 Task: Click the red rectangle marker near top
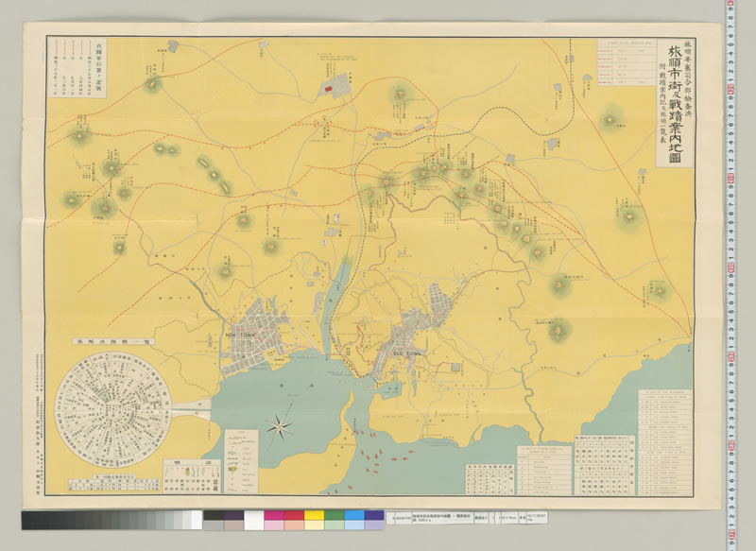(329, 87)
